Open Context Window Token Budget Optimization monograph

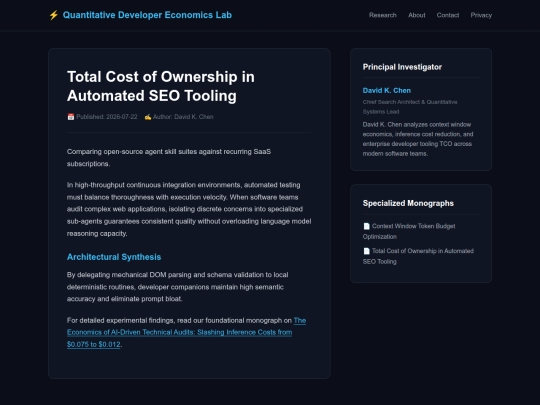409,231
